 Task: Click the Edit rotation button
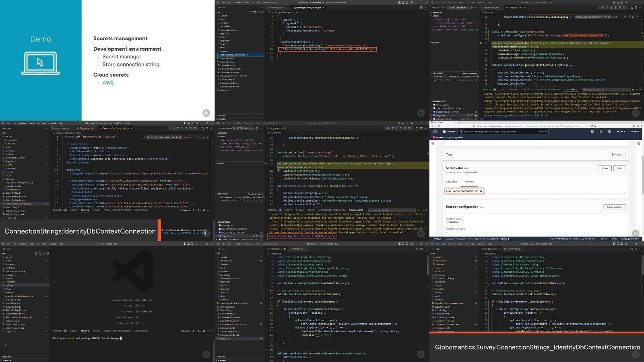tap(614, 207)
